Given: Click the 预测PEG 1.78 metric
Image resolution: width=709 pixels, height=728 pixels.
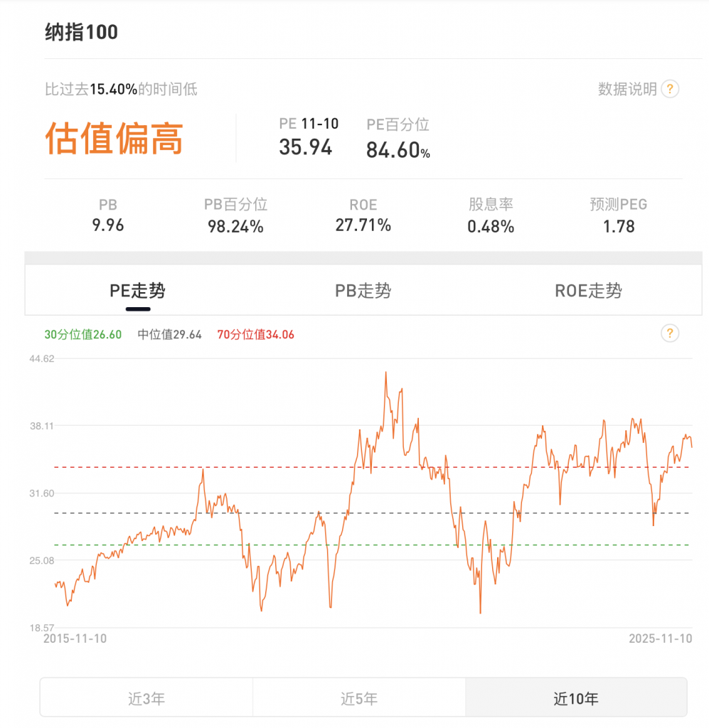Looking at the screenshot, I should pos(617,226).
